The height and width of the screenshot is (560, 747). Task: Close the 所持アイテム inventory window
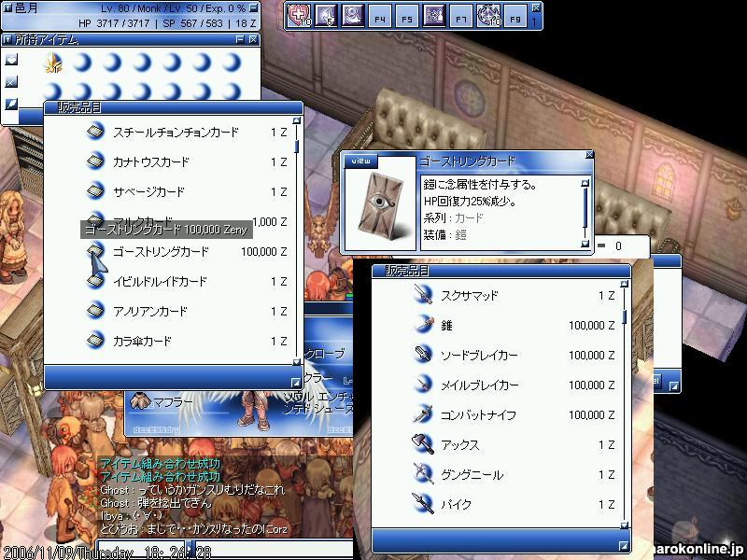(x=253, y=39)
